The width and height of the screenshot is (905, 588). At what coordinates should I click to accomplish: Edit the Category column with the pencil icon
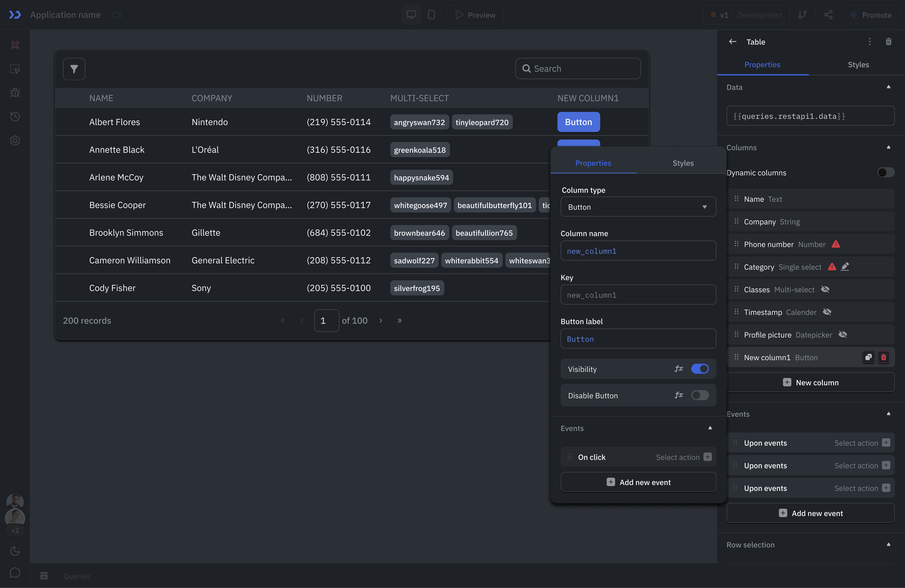pos(845,267)
